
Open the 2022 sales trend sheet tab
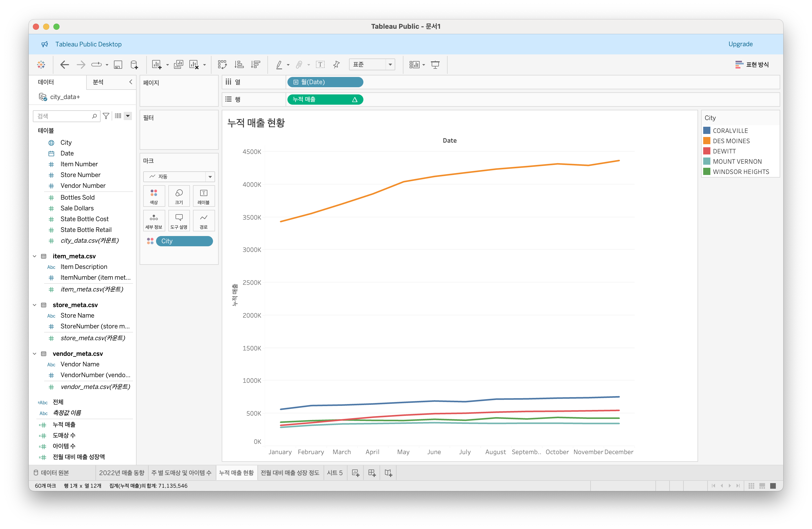[121, 473]
